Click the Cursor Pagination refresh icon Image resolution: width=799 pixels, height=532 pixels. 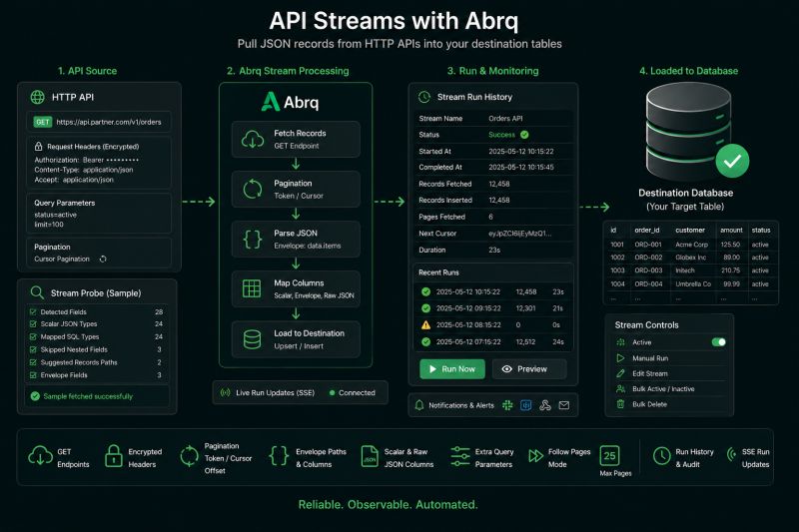103,260
